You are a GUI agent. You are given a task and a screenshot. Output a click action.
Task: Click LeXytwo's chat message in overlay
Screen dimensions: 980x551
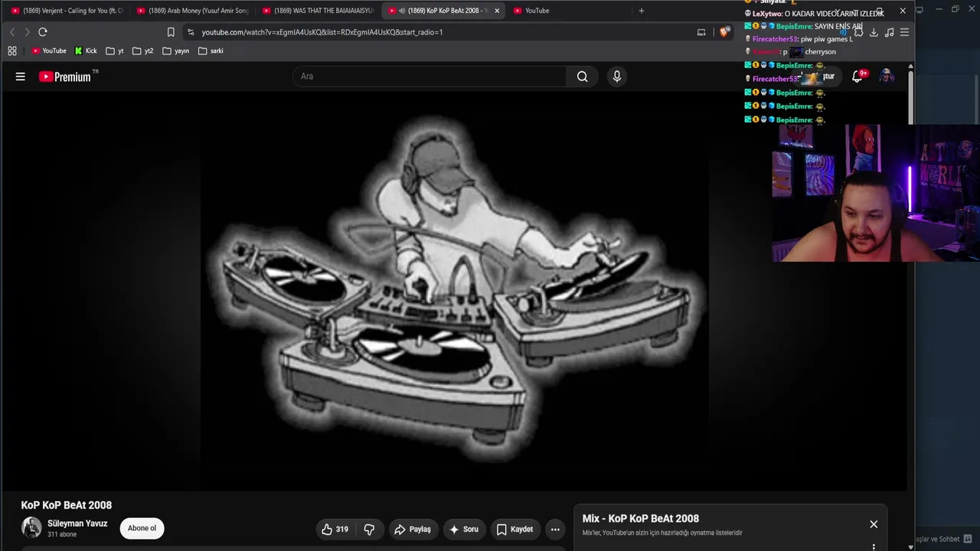[815, 14]
